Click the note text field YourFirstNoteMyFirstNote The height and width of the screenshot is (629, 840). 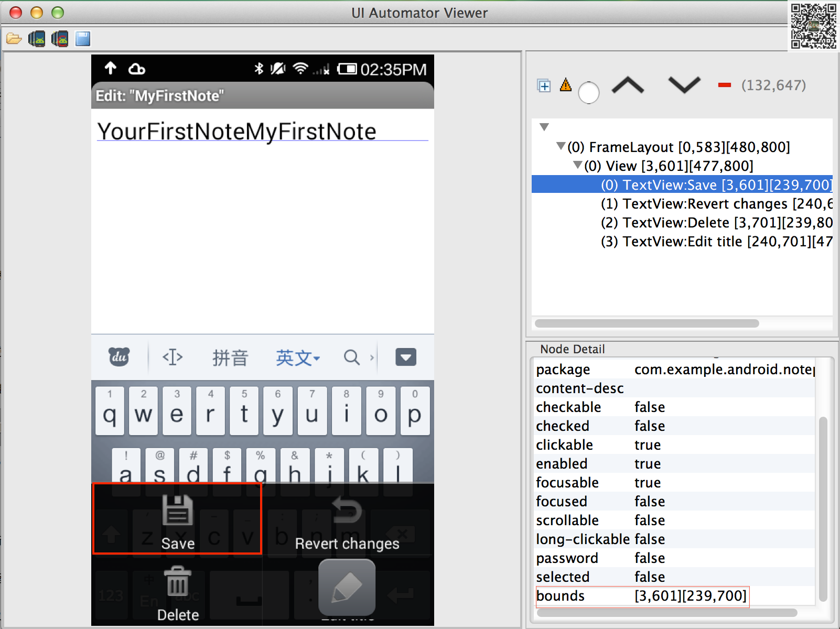pos(262,131)
